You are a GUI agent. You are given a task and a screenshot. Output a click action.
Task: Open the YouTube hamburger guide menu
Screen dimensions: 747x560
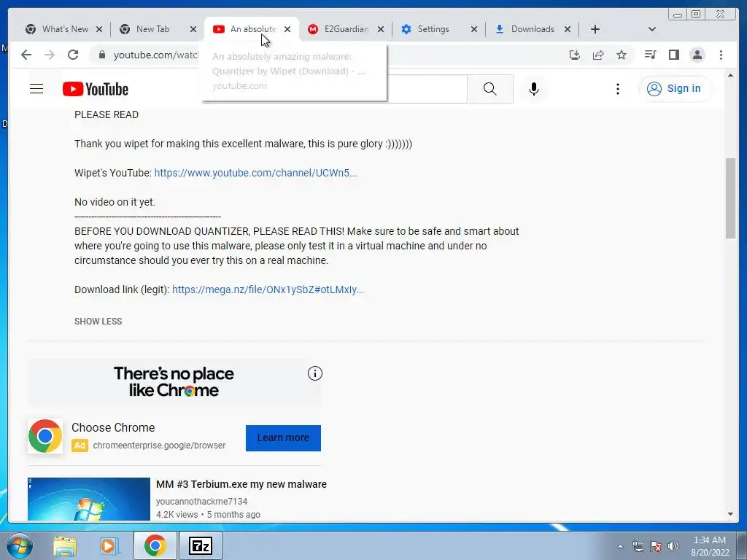point(36,89)
